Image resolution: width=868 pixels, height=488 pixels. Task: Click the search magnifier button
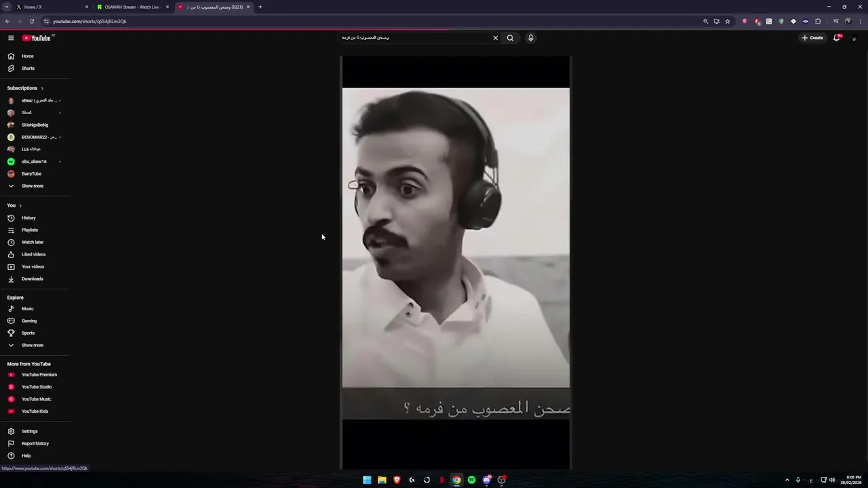tap(510, 38)
